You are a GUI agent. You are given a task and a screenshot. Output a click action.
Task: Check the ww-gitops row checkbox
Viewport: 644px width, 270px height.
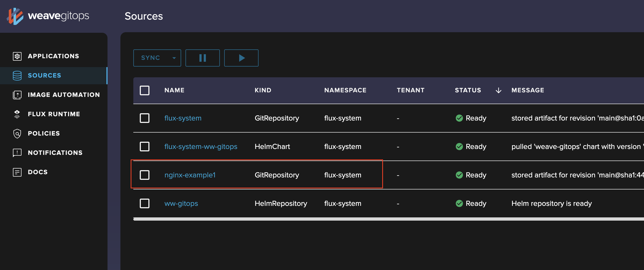point(145,203)
